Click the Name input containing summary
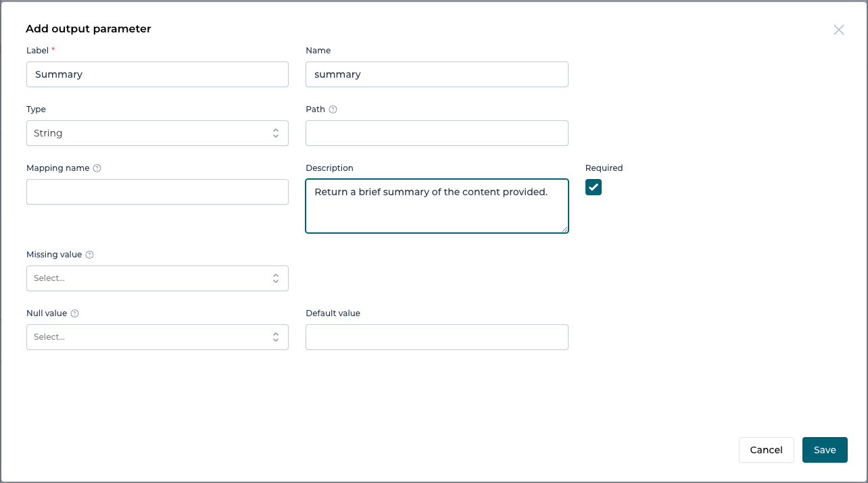 tap(437, 74)
